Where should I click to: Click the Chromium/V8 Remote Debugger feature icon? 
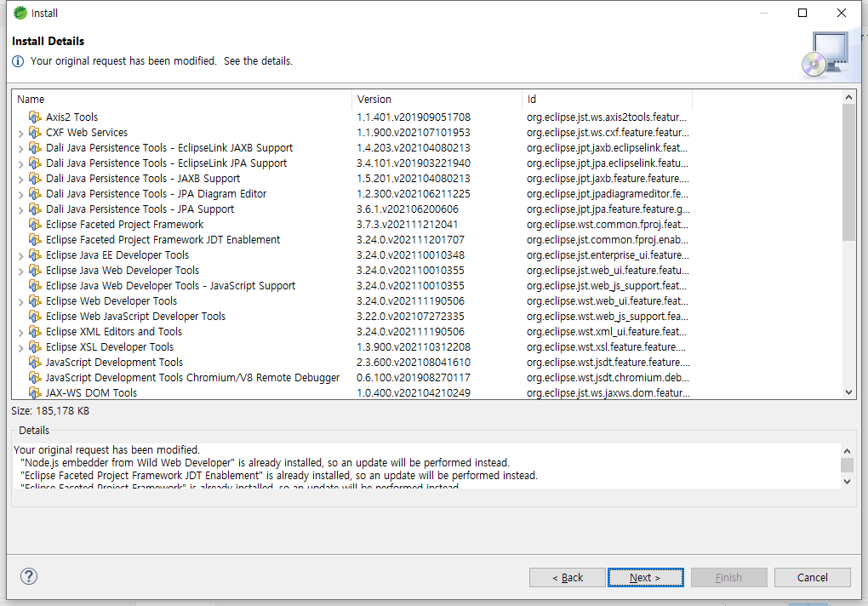pos(35,377)
